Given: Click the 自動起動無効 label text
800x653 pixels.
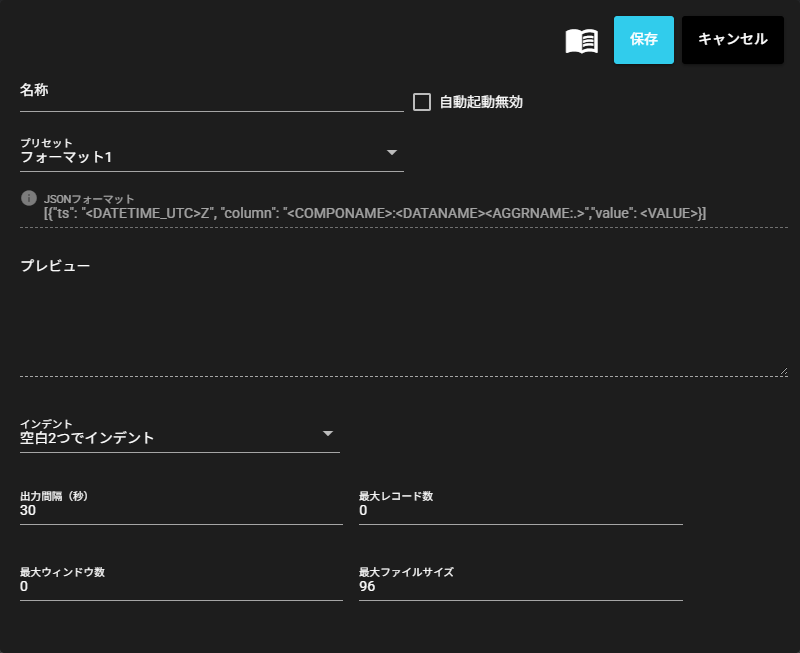Looking at the screenshot, I should point(481,102).
